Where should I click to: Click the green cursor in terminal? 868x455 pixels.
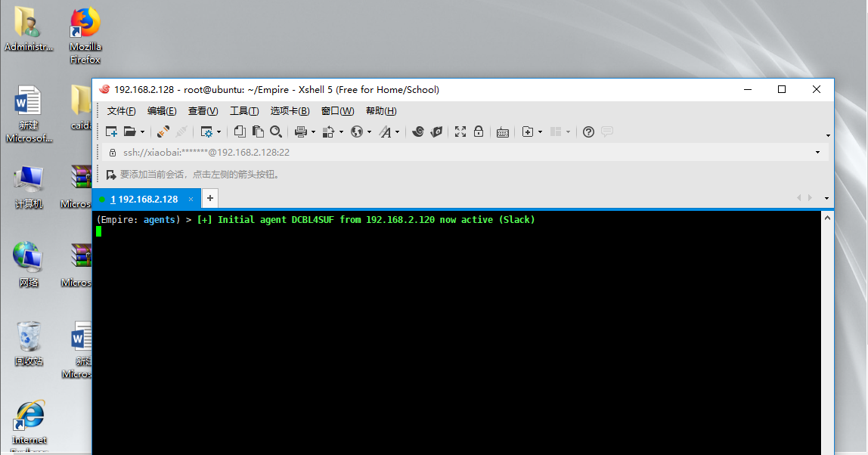(x=98, y=231)
